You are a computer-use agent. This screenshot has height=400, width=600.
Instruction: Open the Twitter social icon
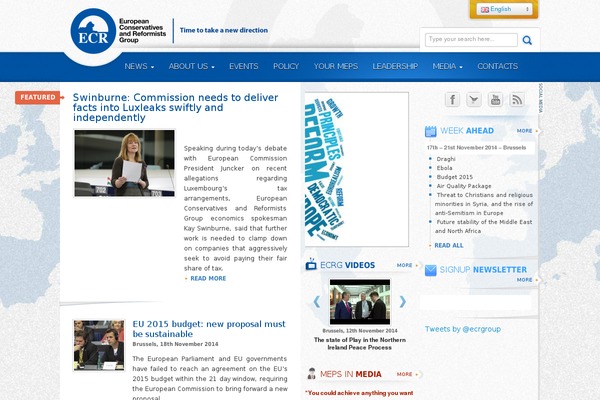click(474, 99)
